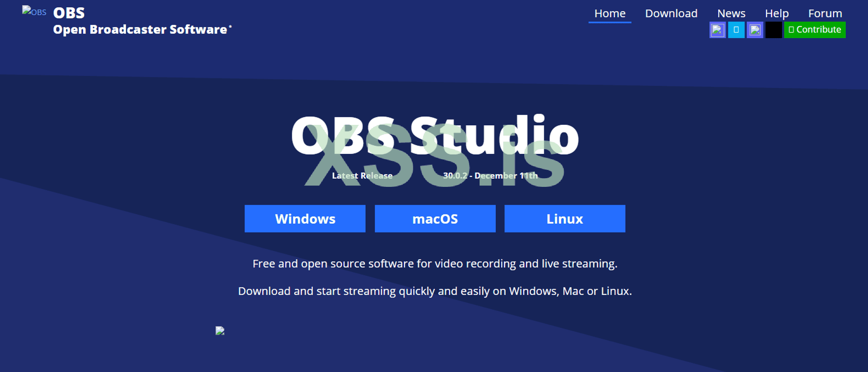Click the "Free and open source software" sentence
This screenshot has width=868, height=372.
(x=435, y=264)
